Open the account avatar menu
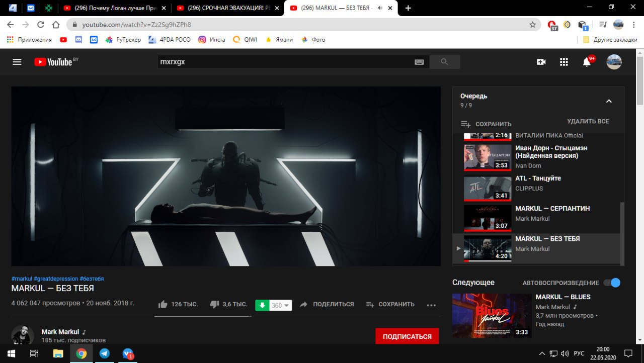 [x=614, y=62]
